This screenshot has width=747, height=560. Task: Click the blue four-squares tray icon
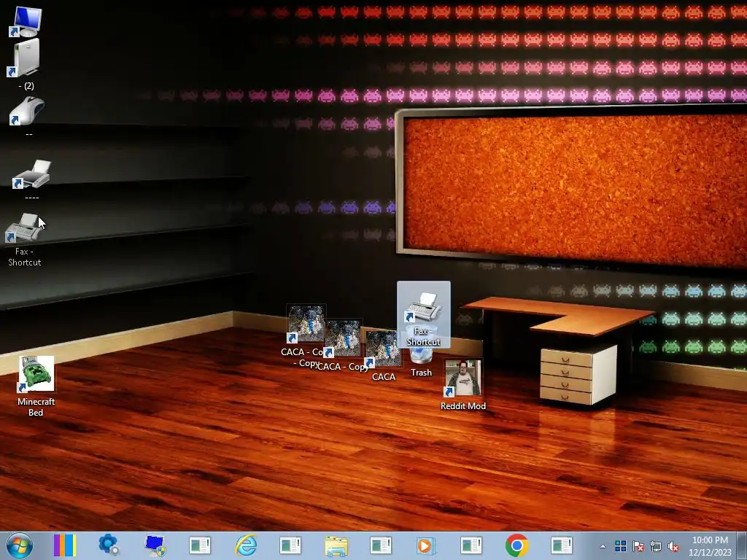[x=620, y=546]
